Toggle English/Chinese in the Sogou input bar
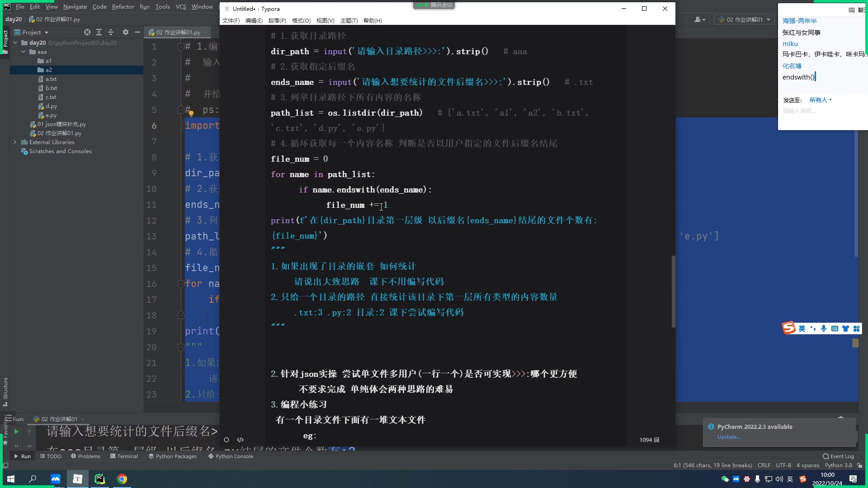This screenshot has height=488, width=868. 801,328
